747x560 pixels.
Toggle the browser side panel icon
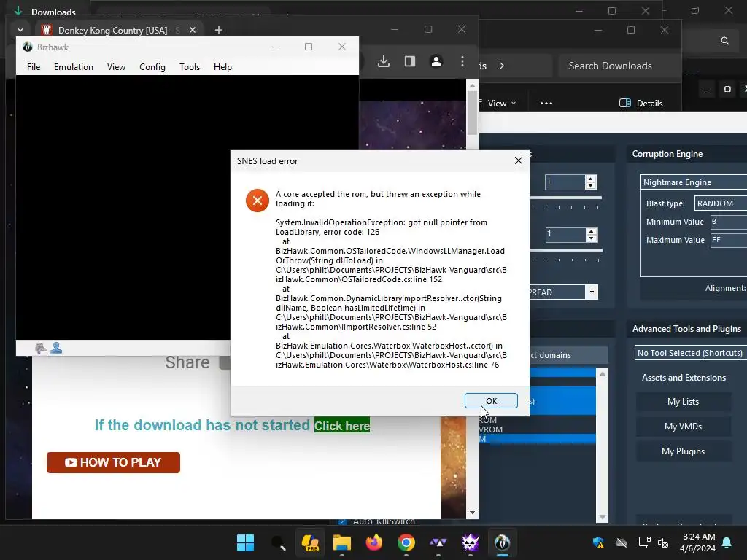point(410,61)
